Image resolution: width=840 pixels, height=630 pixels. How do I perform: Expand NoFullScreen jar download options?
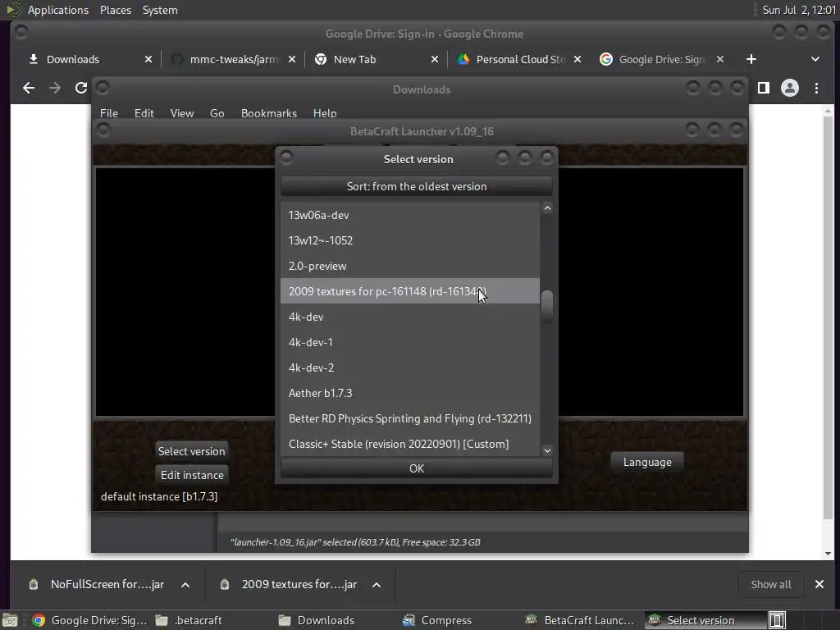click(185, 585)
